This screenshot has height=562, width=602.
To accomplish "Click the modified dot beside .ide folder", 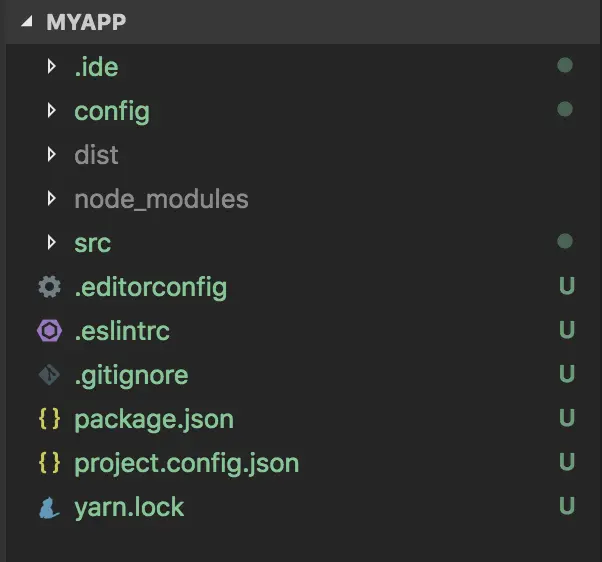I will tap(565, 67).
